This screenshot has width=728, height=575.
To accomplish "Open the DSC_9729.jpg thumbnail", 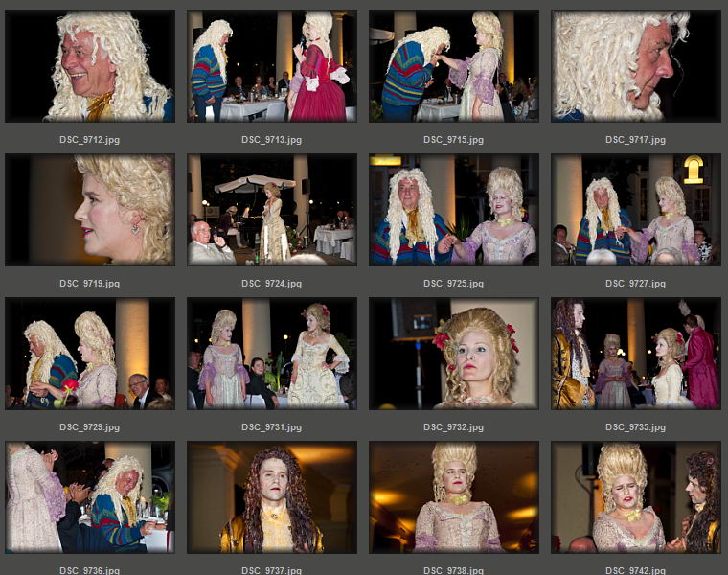I will click(x=90, y=354).
